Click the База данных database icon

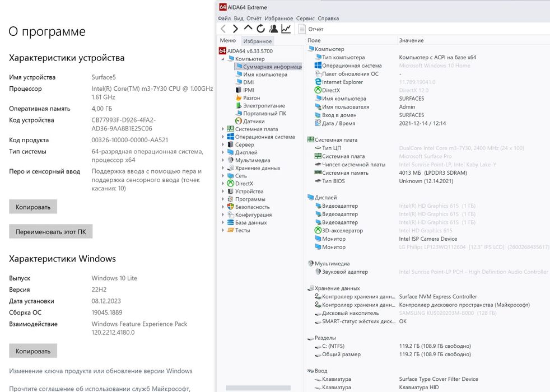(x=230, y=222)
